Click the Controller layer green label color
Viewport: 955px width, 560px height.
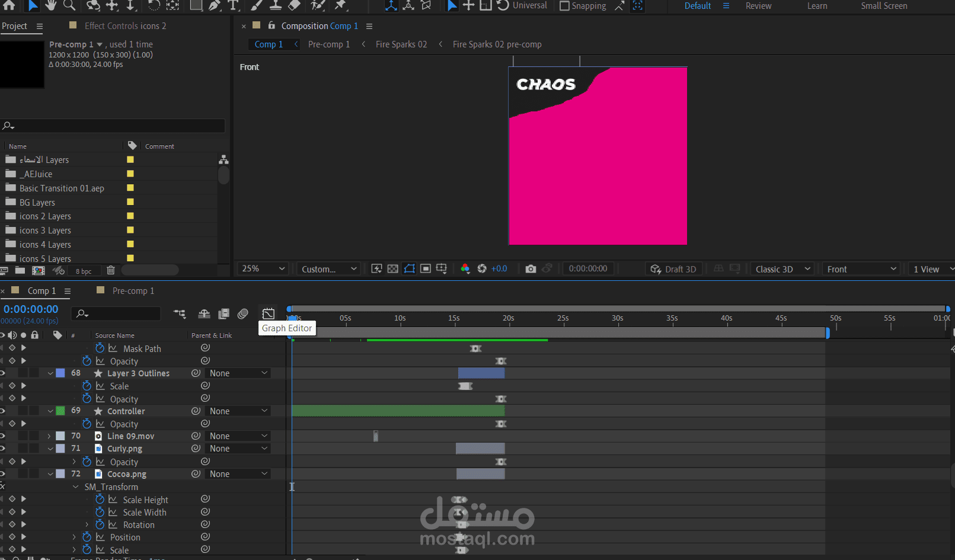point(60,411)
